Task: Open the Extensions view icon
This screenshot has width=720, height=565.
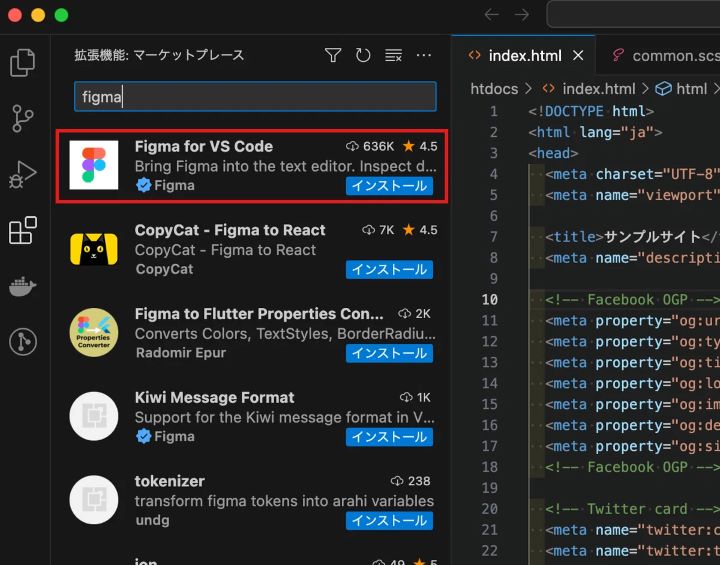Action: (22, 230)
